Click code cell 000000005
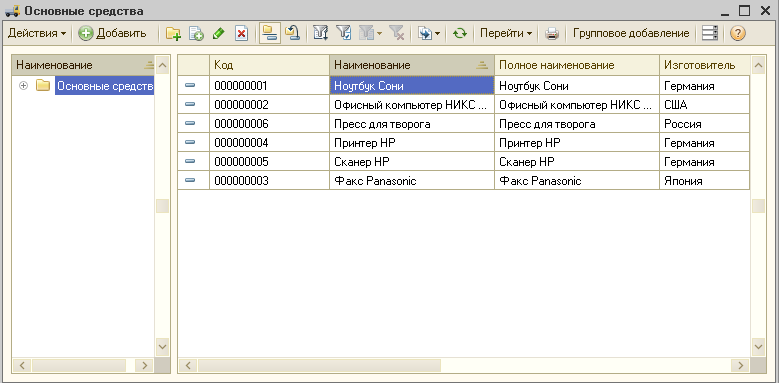This screenshot has height=383, width=779. [x=269, y=161]
